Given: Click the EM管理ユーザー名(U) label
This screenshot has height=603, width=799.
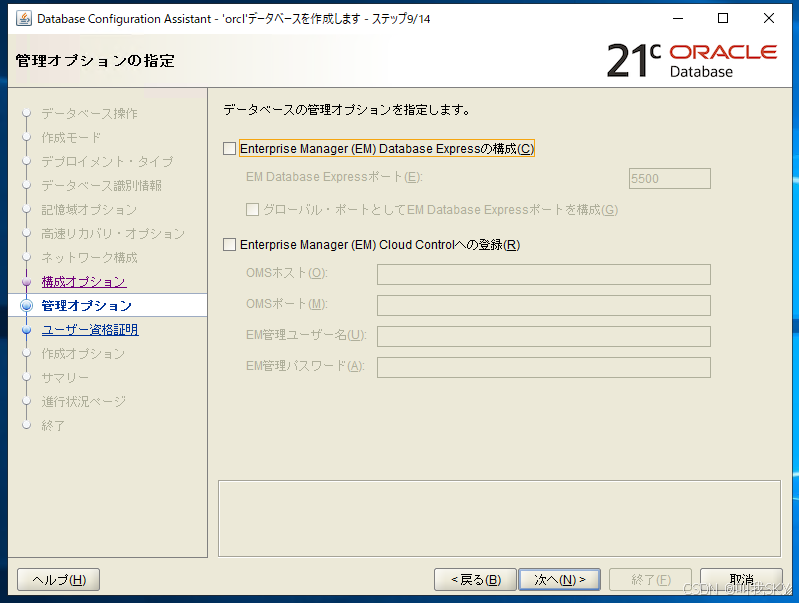Looking at the screenshot, I should coord(306,335).
